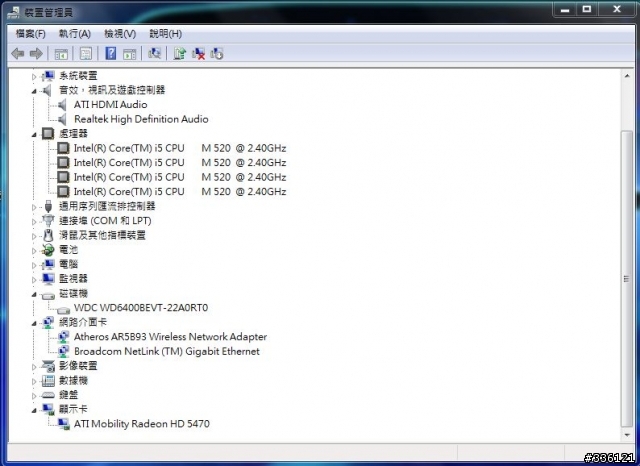Click the Broadcom Ethernet adapter icon

[63, 351]
